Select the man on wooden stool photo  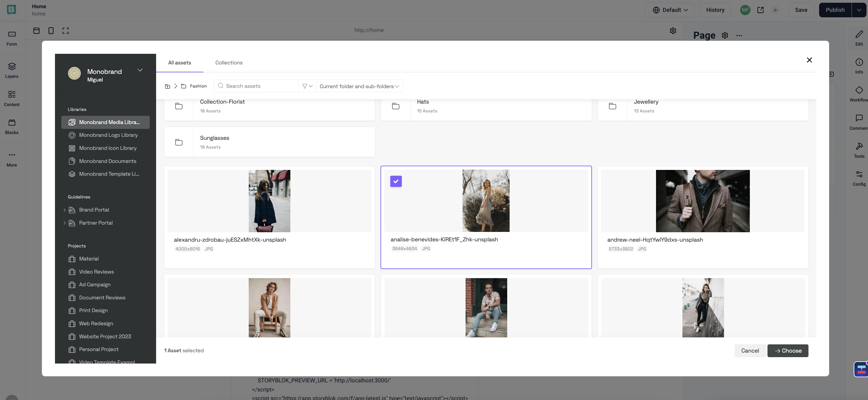[269, 308]
